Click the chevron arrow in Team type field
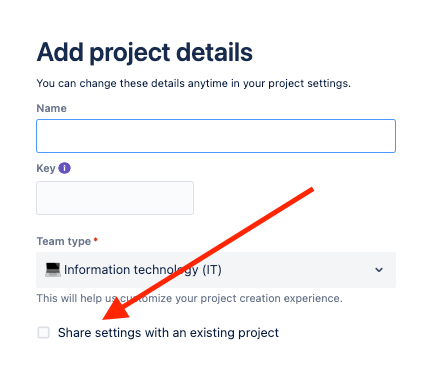 tap(379, 270)
